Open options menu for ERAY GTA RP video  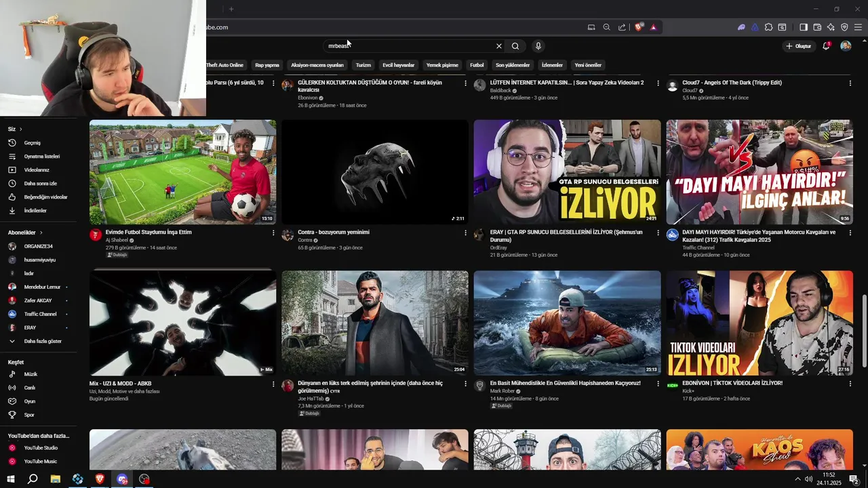(x=658, y=232)
